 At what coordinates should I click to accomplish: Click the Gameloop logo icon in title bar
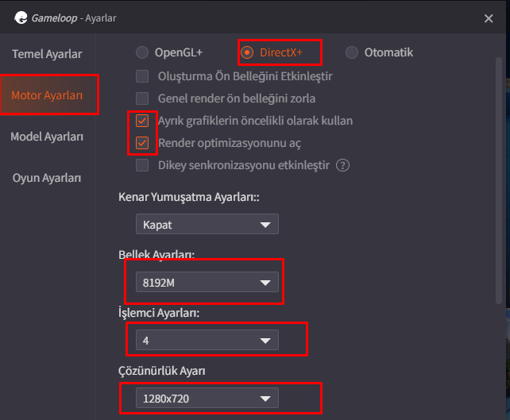[x=21, y=18]
